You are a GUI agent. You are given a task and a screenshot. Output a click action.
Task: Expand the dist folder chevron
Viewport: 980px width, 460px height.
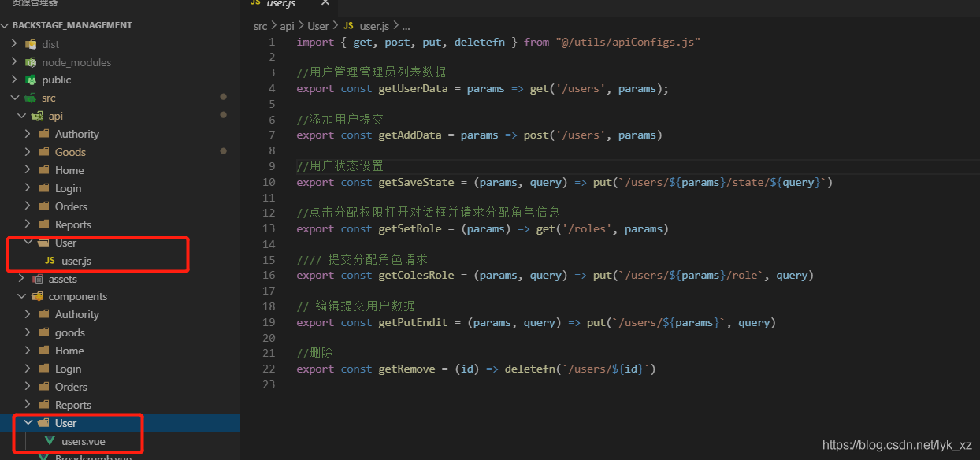(x=14, y=44)
